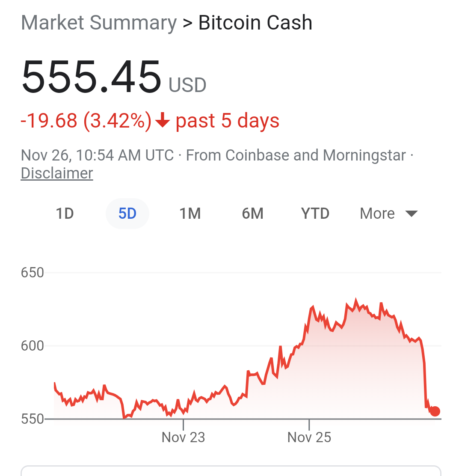
Task: Click the -19.68 (3.42%) change text
Action: coord(86,121)
